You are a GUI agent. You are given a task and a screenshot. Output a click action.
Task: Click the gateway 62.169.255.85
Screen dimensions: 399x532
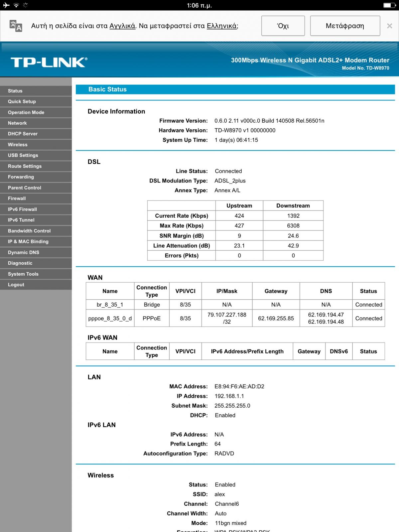point(276,319)
